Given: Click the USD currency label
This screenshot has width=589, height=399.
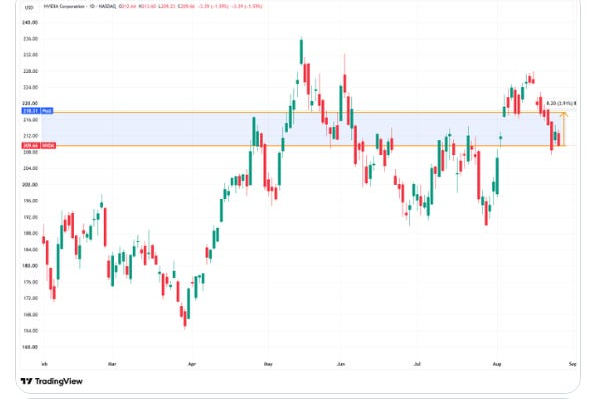Looking at the screenshot, I should pos(29,7).
